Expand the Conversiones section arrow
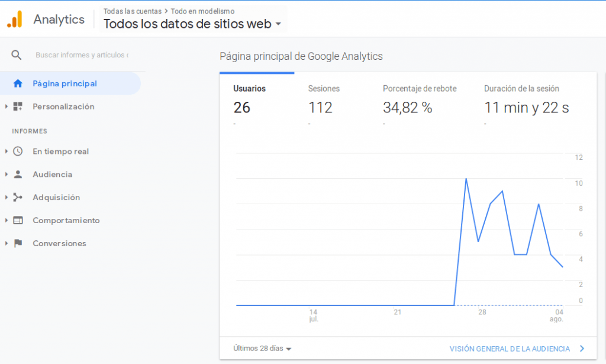 6,243
